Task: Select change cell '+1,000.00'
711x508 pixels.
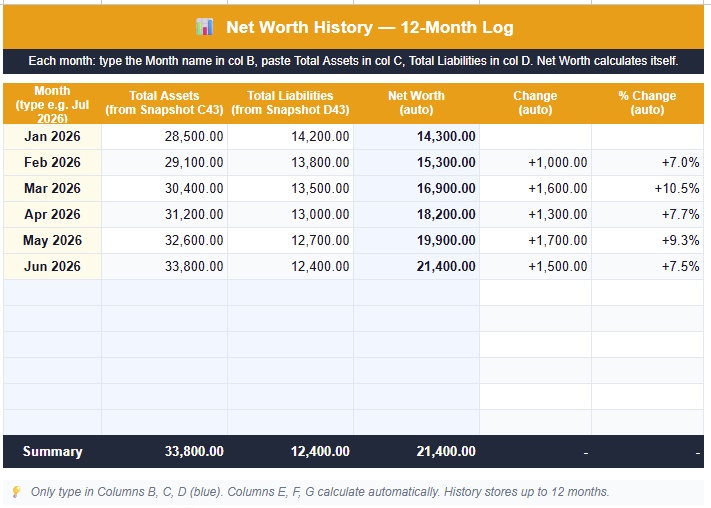Action: [535, 162]
